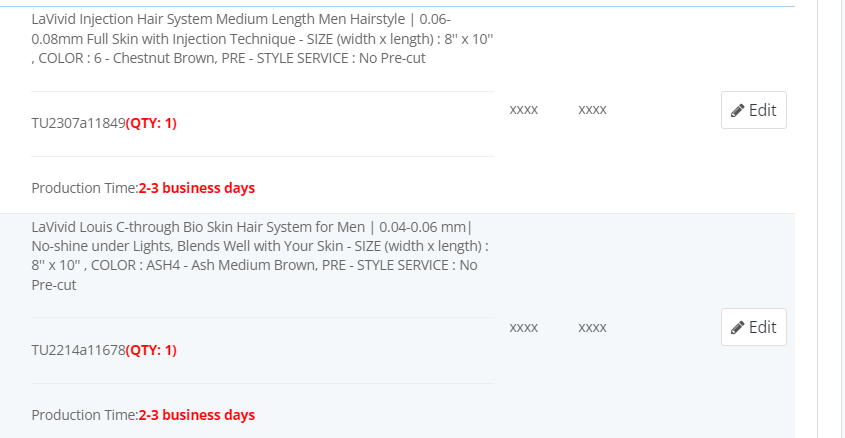Click the right xxxx value in the Louis row
This screenshot has width=845, height=438.
(x=592, y=327)
